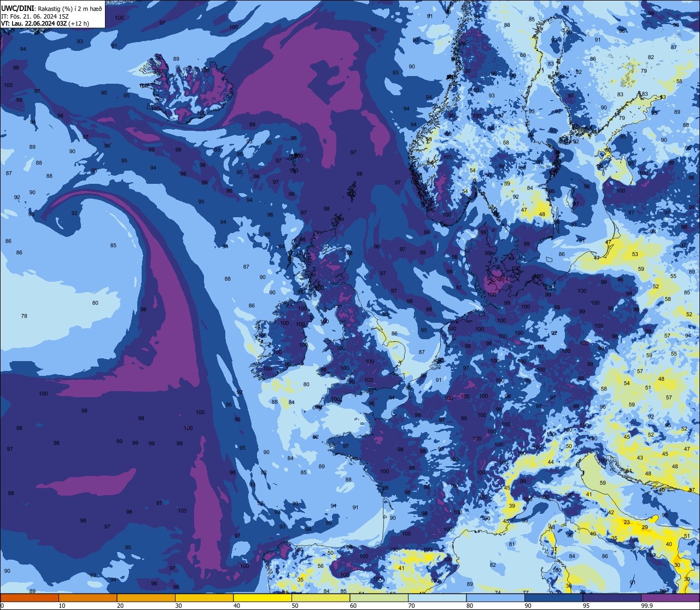The image size is (700, 610).
Task: Click the humidity value '78' in the Atlantic
Action: [24, 316]
